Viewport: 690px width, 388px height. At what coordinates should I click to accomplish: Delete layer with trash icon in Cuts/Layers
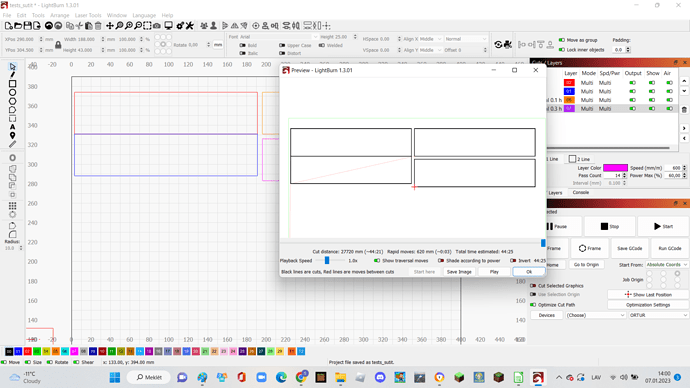[x=684, y=110]
